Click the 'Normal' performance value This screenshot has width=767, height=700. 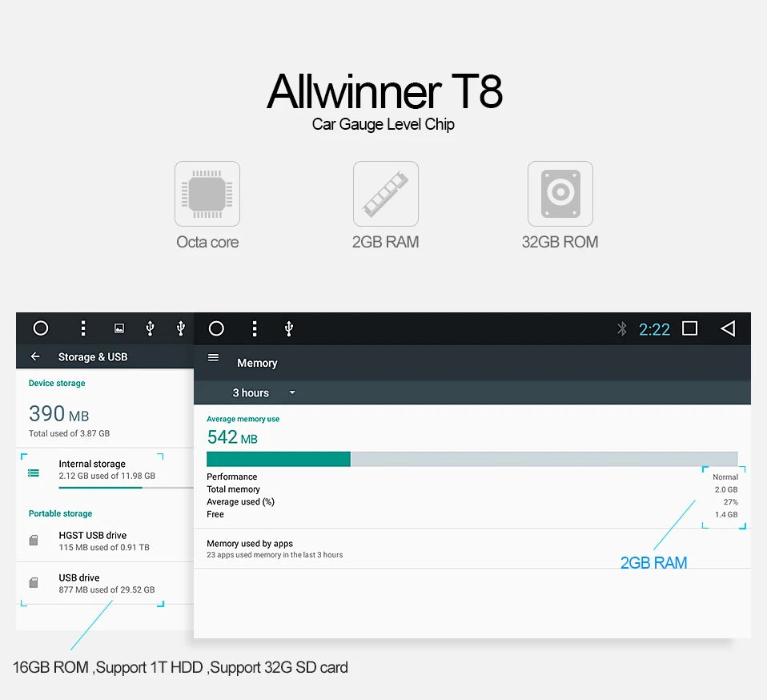coord(725,477)
